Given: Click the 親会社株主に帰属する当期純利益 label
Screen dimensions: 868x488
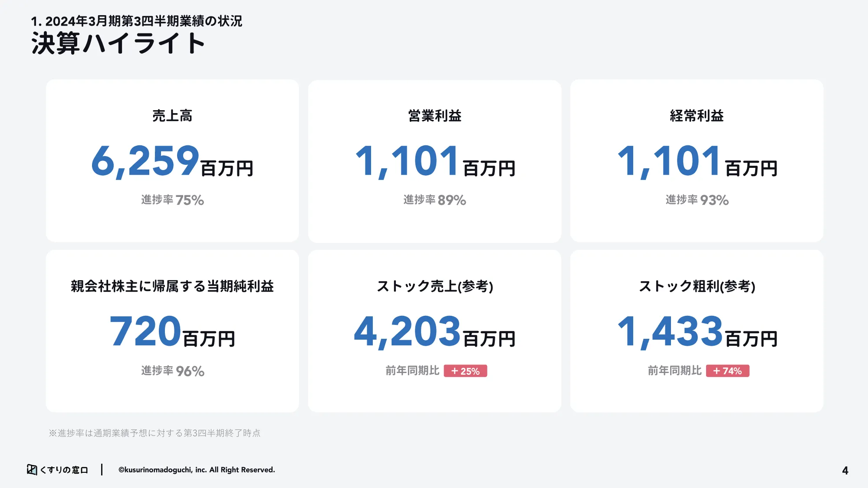Looking at the screenshot, I should click(x=172, y=286).
